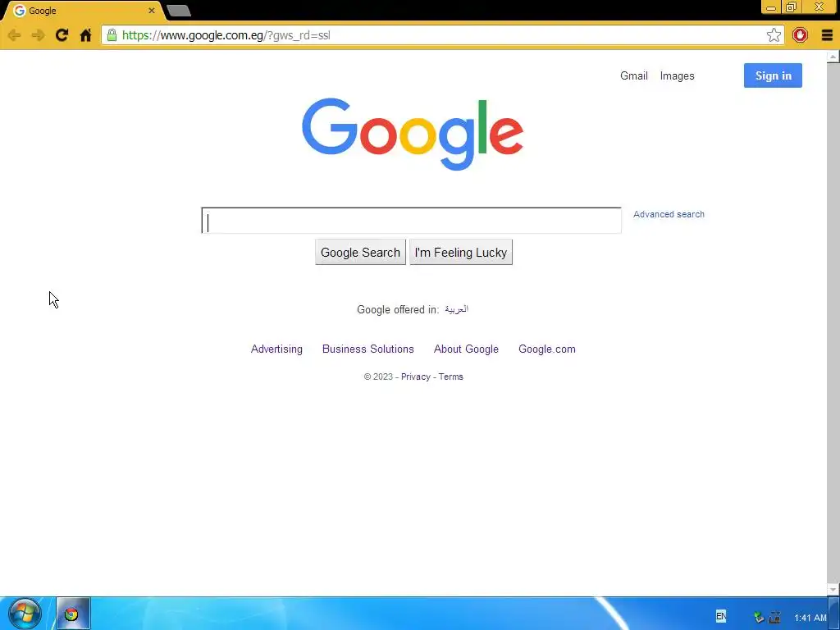The image size is (840, 630).
Task: Go to the browser home page
Action: [85, 35]
